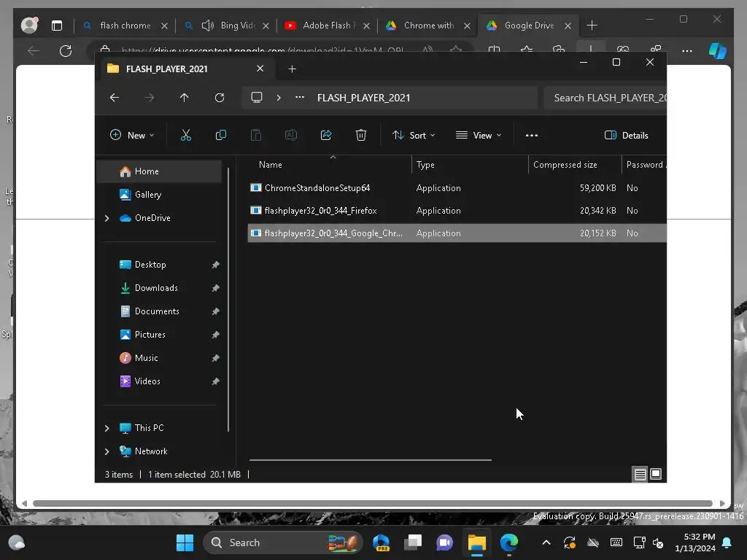
Task: Open File Explorer from the taskbar
Action: point(477,542)
